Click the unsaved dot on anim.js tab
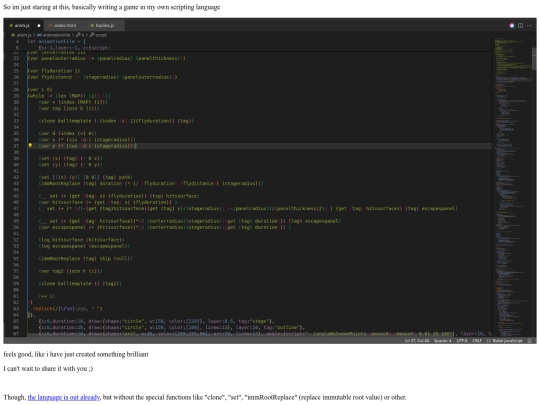540x405 pixels. coord(39,25)
